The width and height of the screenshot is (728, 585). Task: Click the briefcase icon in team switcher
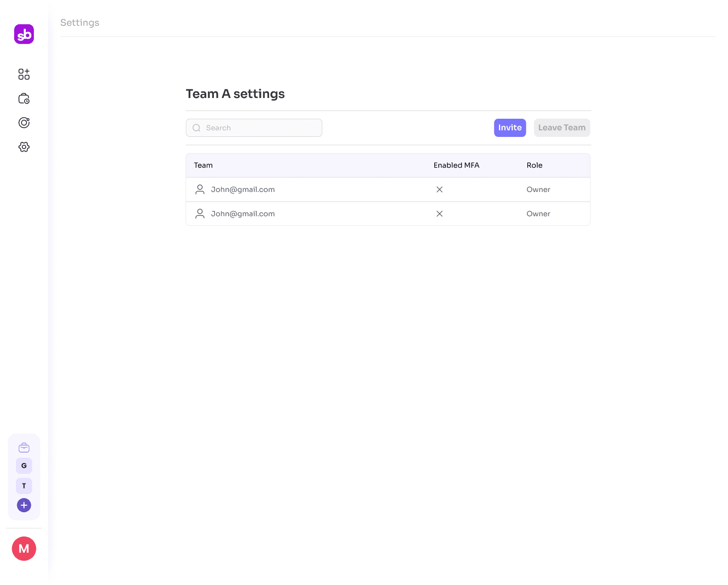[24, 448]
